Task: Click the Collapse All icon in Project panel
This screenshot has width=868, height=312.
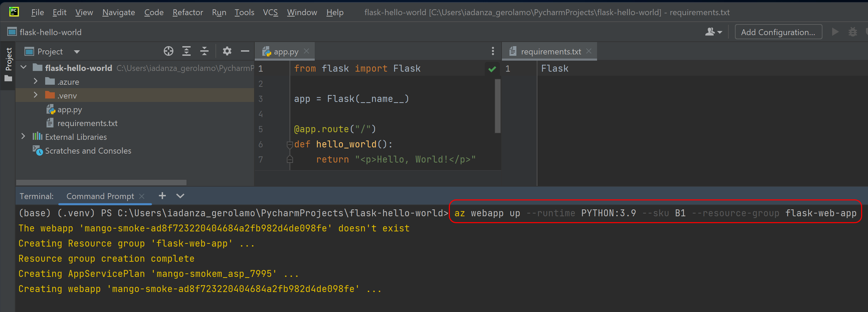Action: tap(204, 51)
